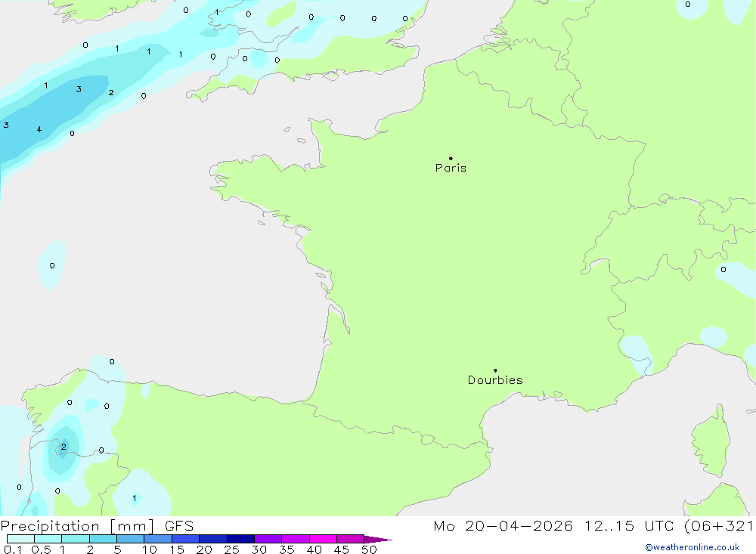
Task: Click the 'Mo 20-04-2026' date text
Action: (x=503, y=526)
